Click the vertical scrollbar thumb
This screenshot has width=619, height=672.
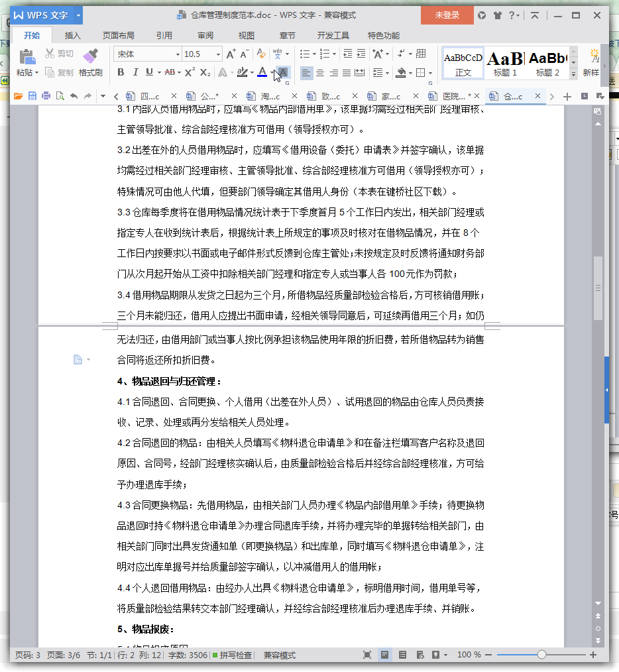tap(598, 288)
